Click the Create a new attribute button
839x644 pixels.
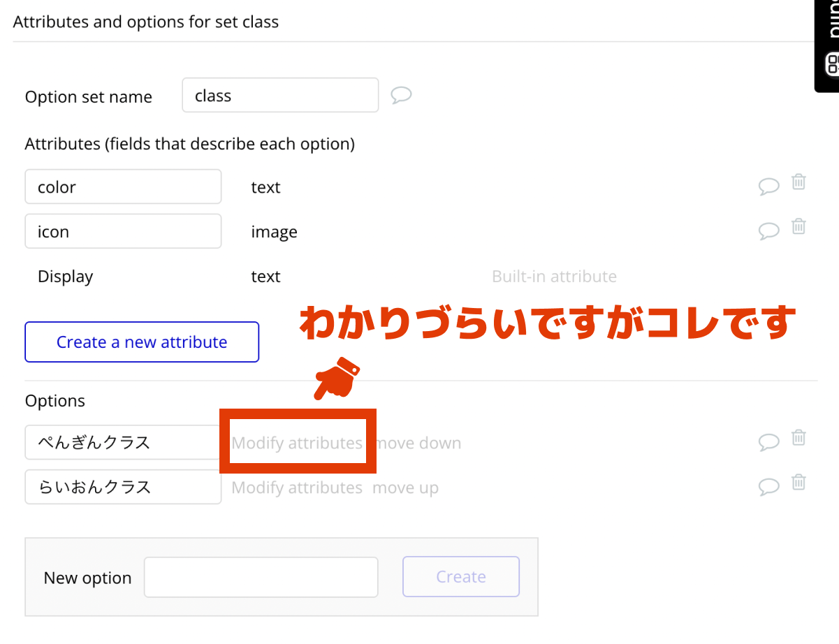tap(141, 342)
